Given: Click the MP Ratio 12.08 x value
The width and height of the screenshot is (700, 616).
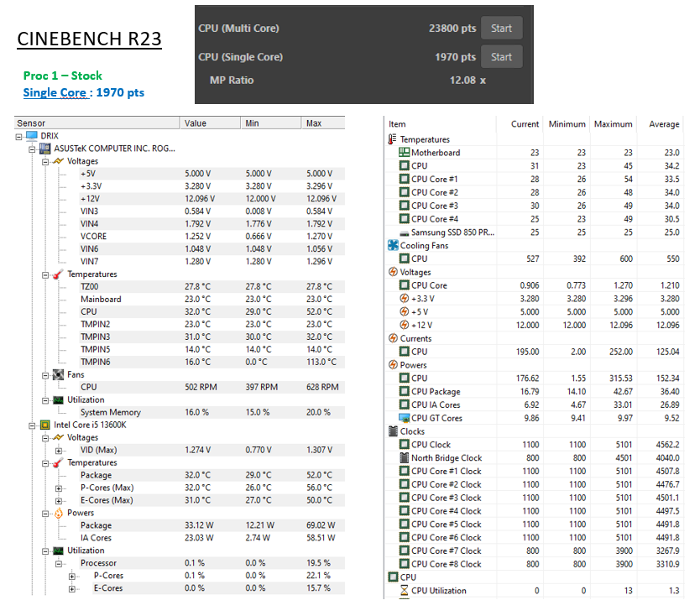Looking at the screenshot, I should coord(468,81).
